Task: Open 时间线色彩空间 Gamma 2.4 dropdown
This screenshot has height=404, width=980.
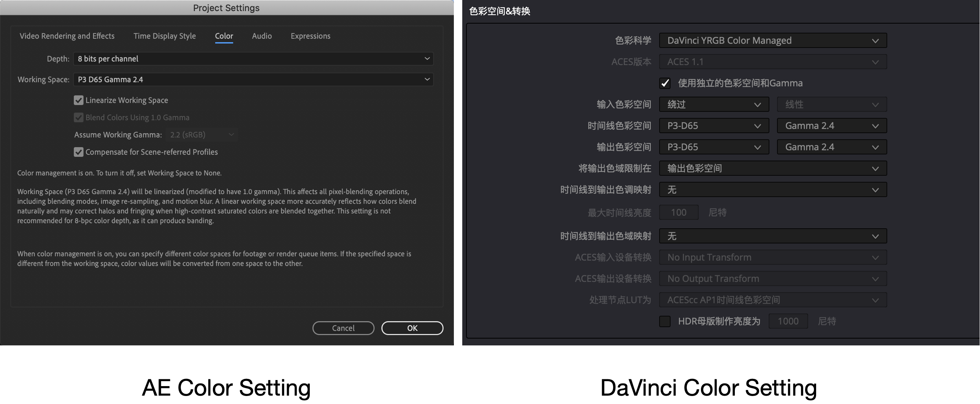Action: (x=832, y=126)
